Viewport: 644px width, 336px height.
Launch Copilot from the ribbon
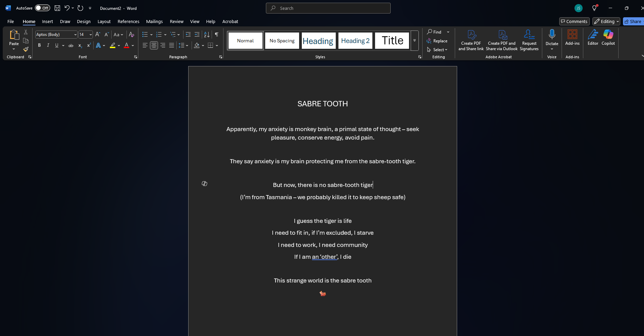[x=608, y=37]
